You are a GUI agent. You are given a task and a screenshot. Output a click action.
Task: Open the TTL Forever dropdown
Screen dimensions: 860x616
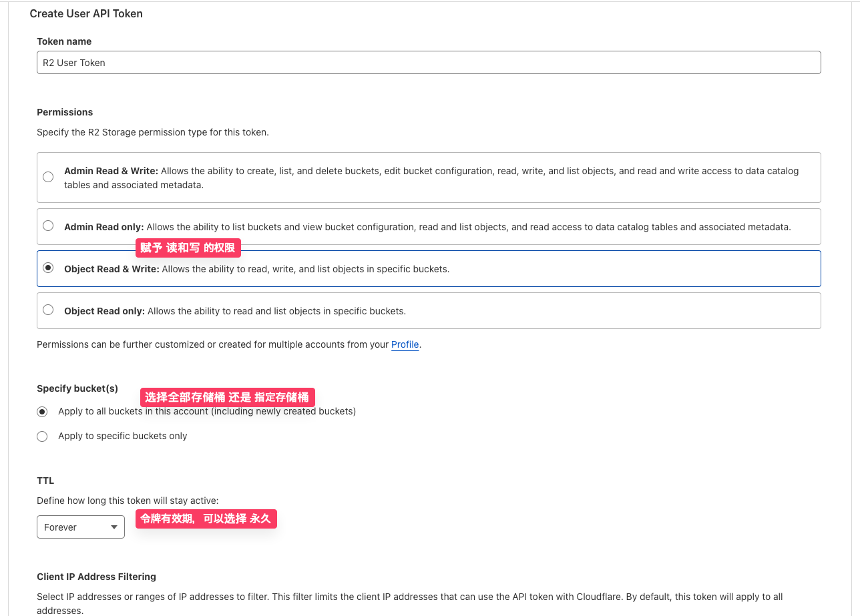pyautogui.click(x=80, y=527)
